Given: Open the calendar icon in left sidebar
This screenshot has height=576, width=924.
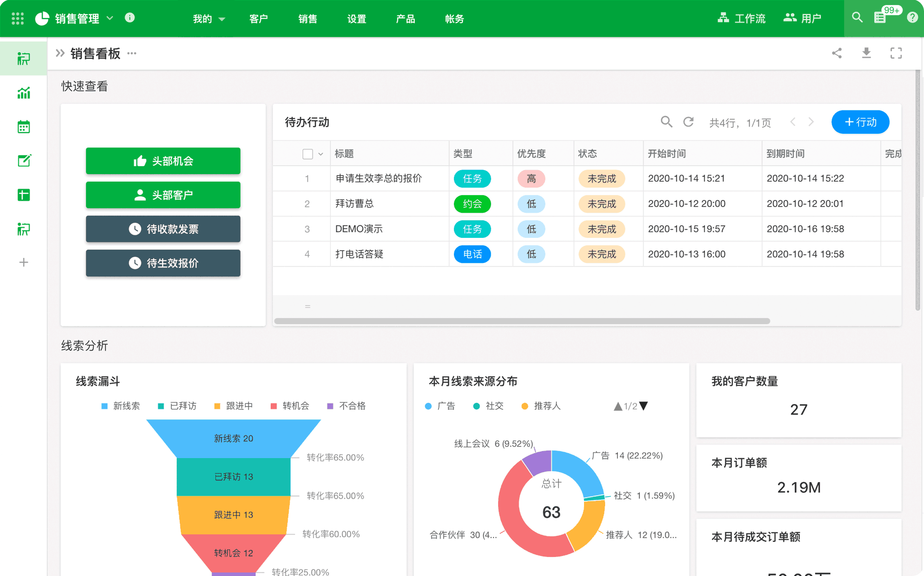Looking at the screenshot, I should coord(24,127).
